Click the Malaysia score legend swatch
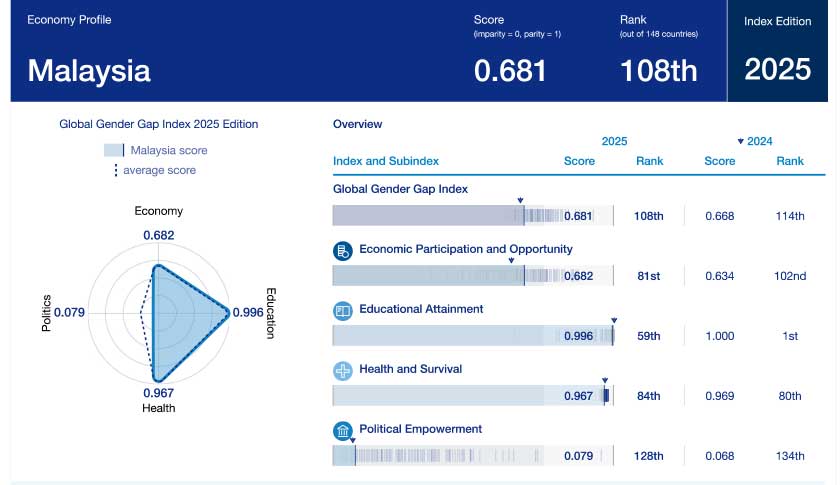The height and width of the screenshot is (485, 840). (x=114, y=151)
